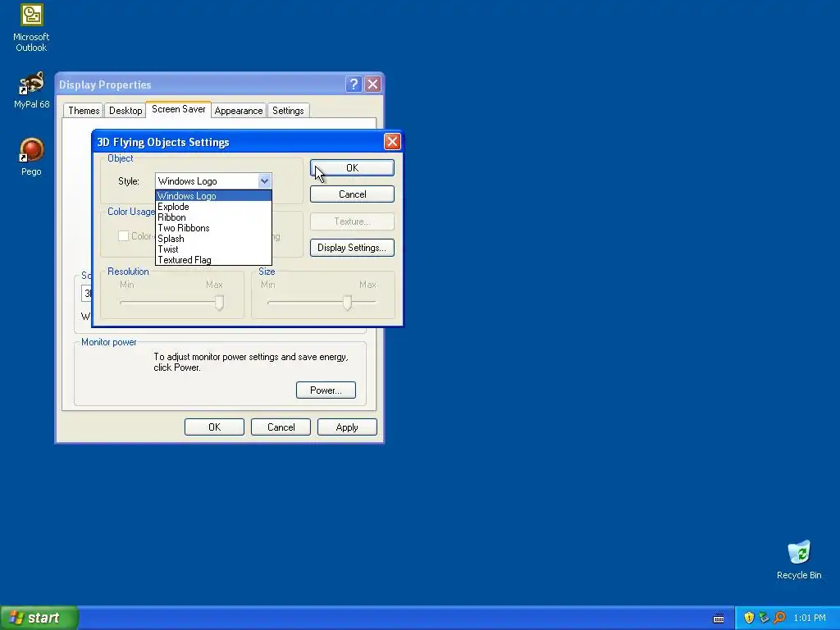Open Display Settings... in the 3D dialog
Screen dimensions: 840x630
pos(352,248)
